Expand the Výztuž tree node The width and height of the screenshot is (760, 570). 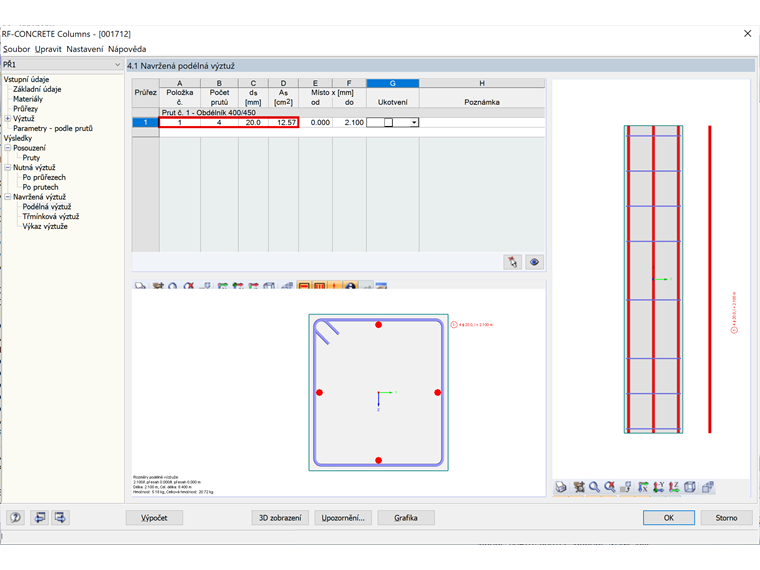coord(7,118)
